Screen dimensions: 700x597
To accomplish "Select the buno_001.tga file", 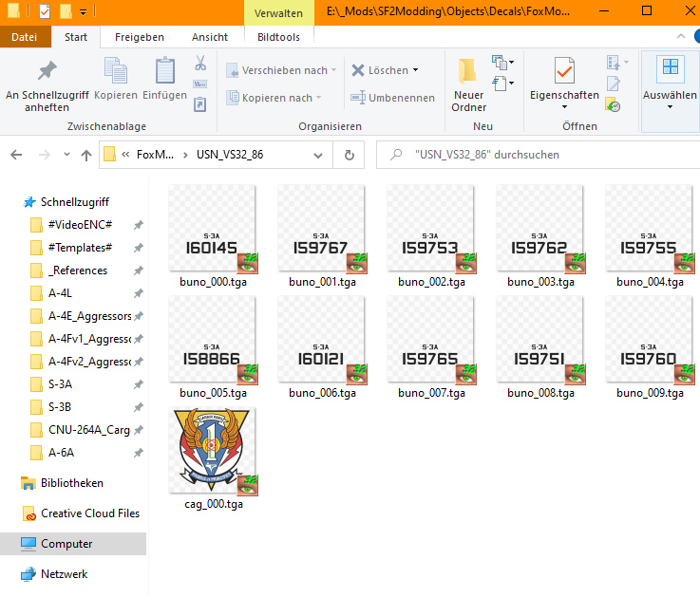I will [x=322, y=237].
